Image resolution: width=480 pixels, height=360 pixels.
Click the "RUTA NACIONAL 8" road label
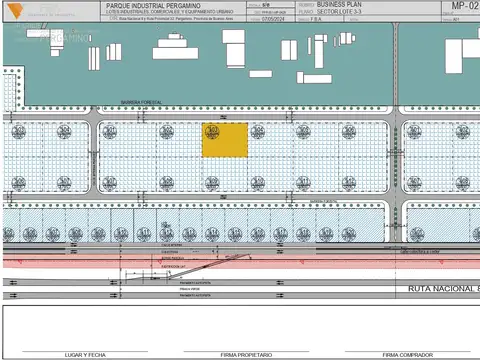(444, 289)
